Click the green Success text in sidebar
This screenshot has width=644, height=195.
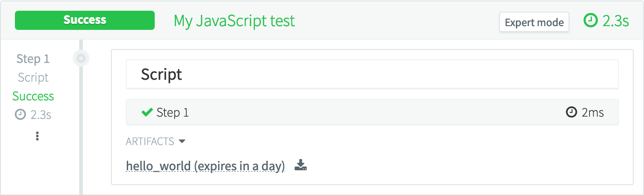pyautogui.click(x=33, y=96)
